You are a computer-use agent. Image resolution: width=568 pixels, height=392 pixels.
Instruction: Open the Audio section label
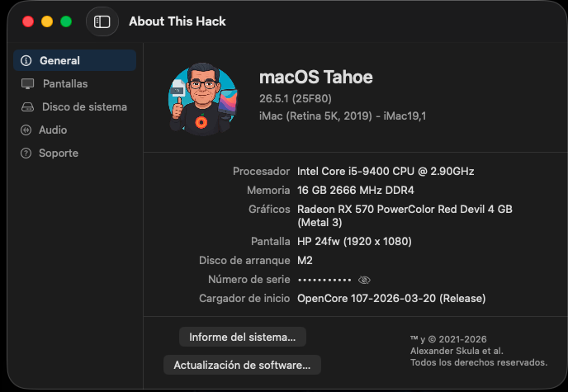53,130
